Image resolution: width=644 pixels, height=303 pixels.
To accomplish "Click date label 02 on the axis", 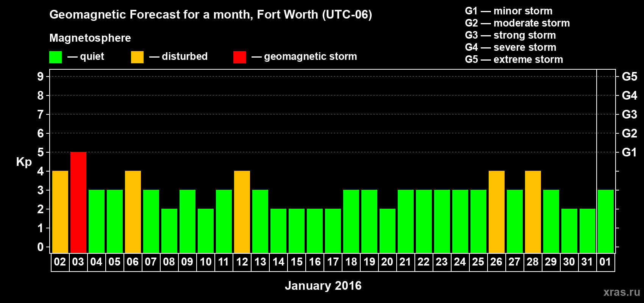I will (60, 262).
